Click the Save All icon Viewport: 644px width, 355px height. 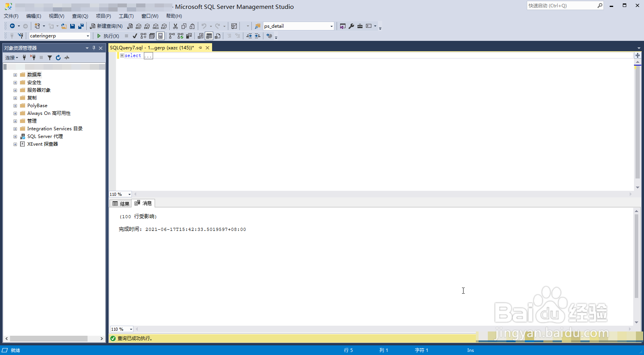pos(81,26)
